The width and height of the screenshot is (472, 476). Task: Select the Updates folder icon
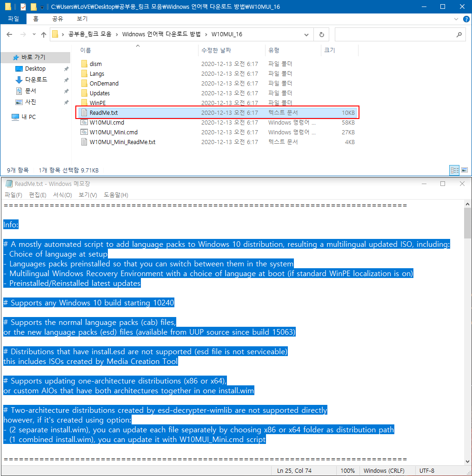coord(84,93)
